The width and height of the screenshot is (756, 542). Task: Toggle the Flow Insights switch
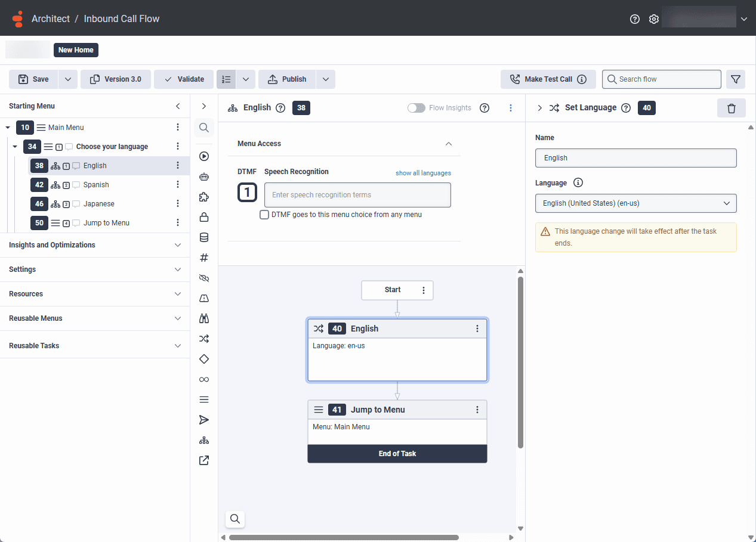[416, 108]
